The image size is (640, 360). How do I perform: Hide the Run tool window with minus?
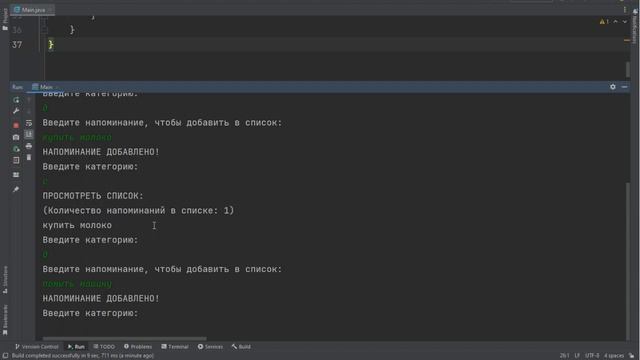pos(624,87)
